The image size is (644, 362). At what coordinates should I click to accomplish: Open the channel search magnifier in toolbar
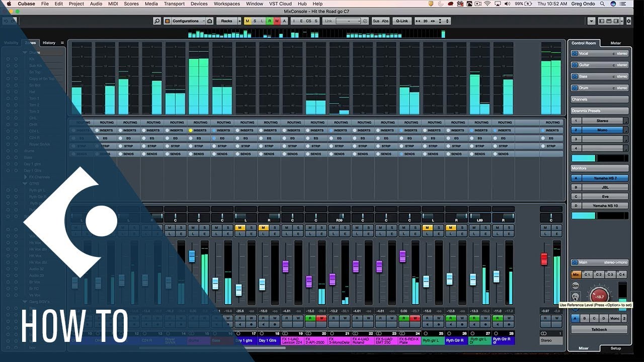pyautogui.click(x=157, y=21)
